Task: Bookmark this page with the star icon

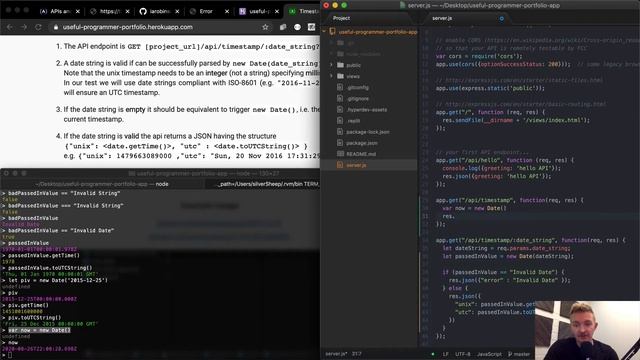Action: (265, 27)
